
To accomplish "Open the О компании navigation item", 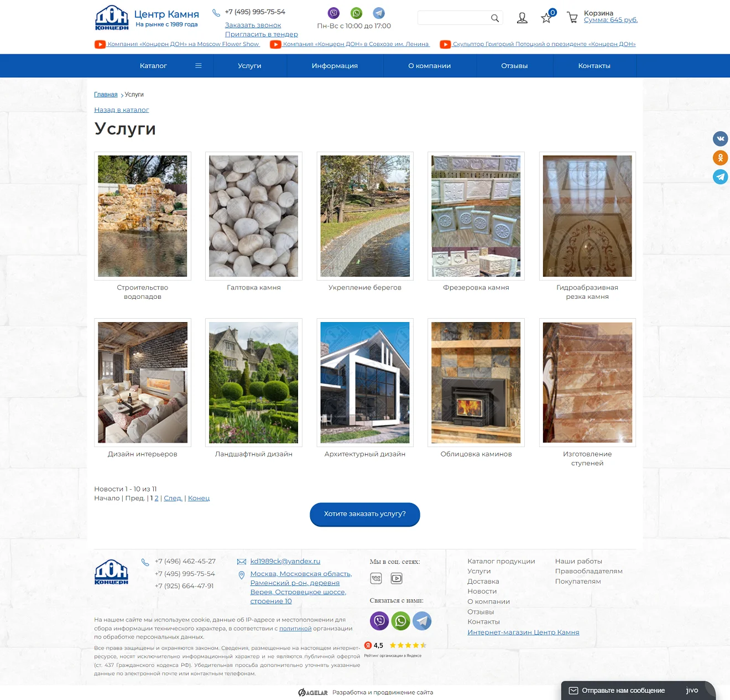I will pos(430,66).
